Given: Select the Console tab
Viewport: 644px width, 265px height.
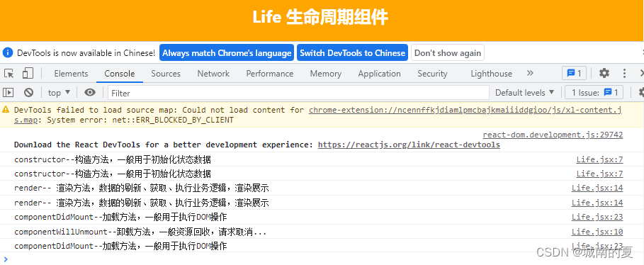Looking at the screenshot, I should tap(120, 74).
